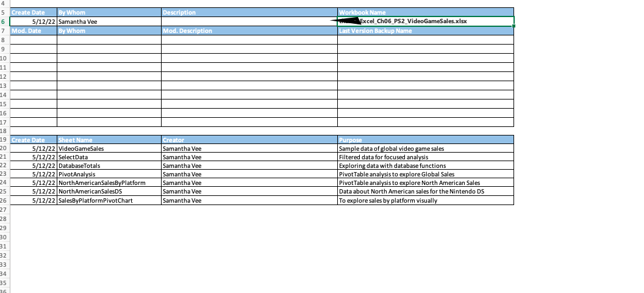Click the Description header cell
This screenshot has height=293, width=644.
point(249,12)
